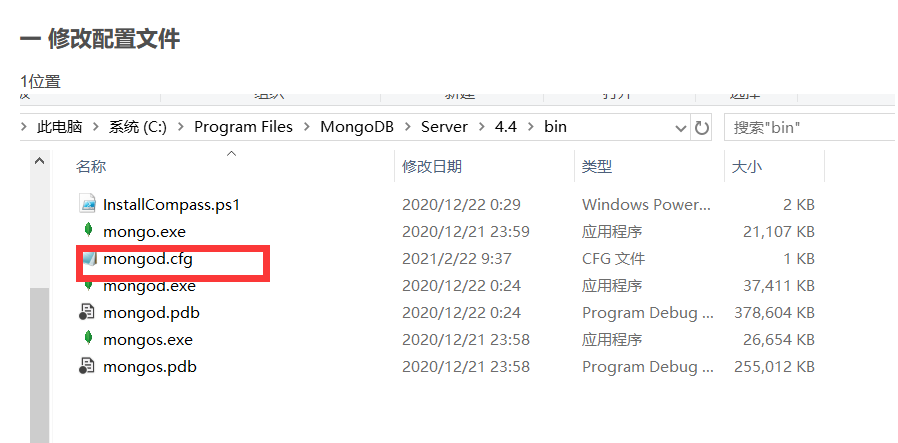Screen dimensions: 898x443
Task: Select the mongos.pdb file name
Action: tap(149, 366)
